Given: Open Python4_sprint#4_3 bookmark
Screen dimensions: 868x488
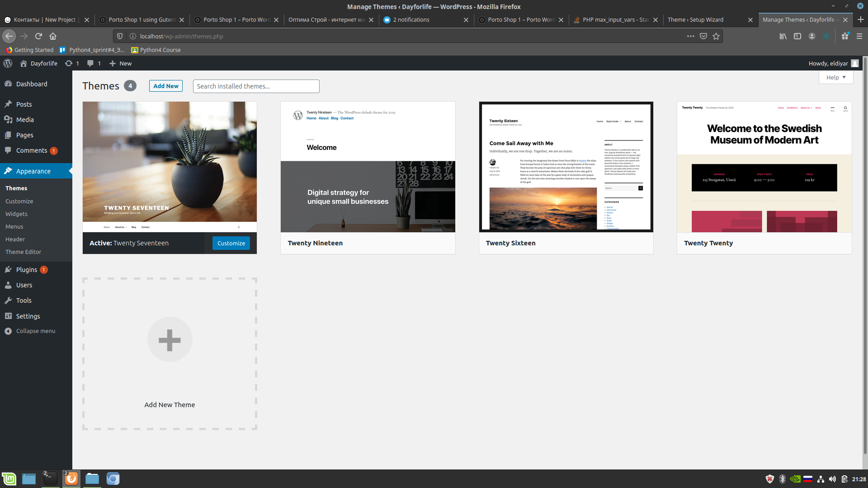Looking at the screenshot, I should (x=92, y=50).
